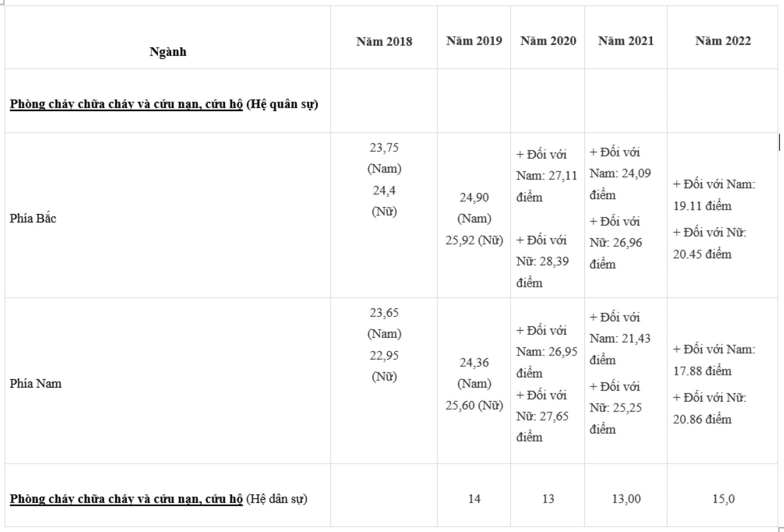Screen dimensions: 784x532
Task: Select the Hệ dân sự value 14
Action: [474, 499]
